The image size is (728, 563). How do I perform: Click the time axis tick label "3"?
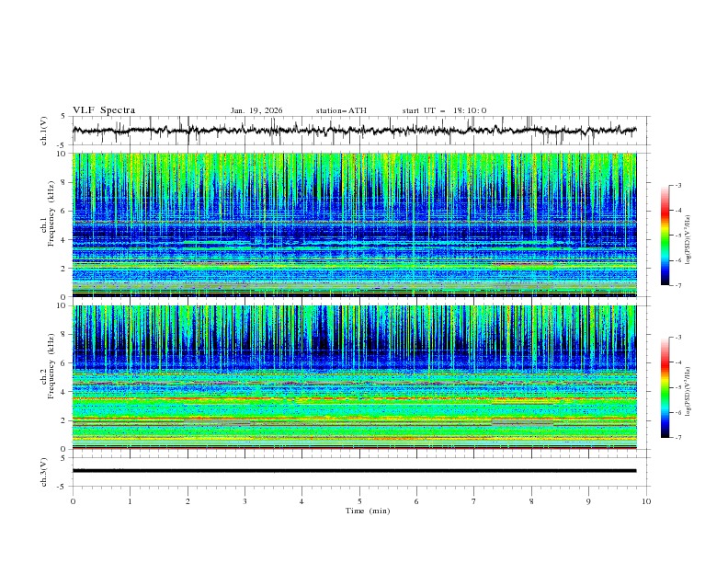(245, 501)
